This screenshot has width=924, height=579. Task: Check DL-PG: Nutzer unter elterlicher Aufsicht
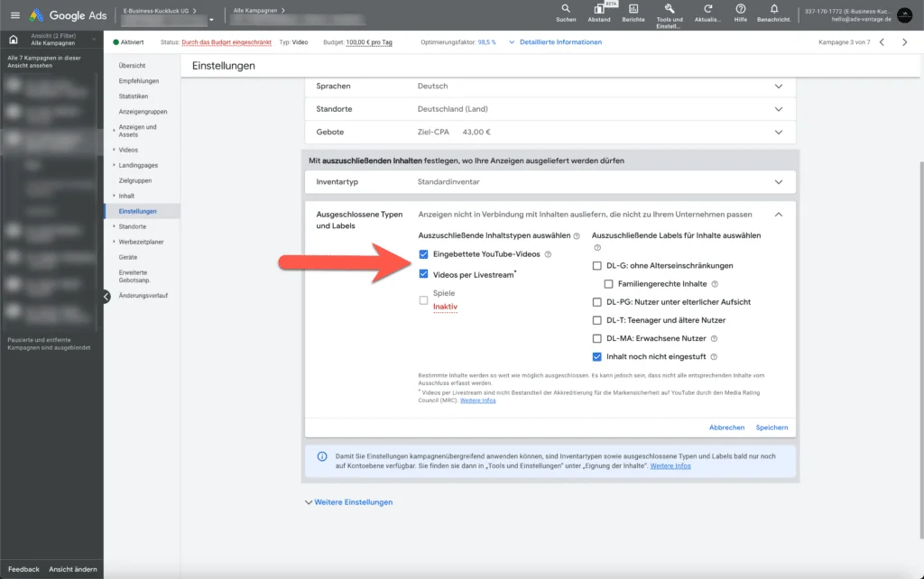click(597, 302)
